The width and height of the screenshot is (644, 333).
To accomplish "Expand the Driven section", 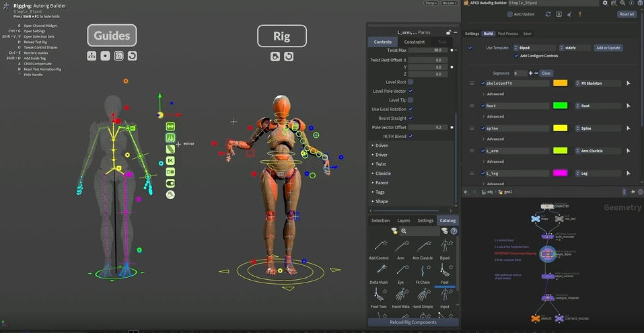I will tap(380, 145).
